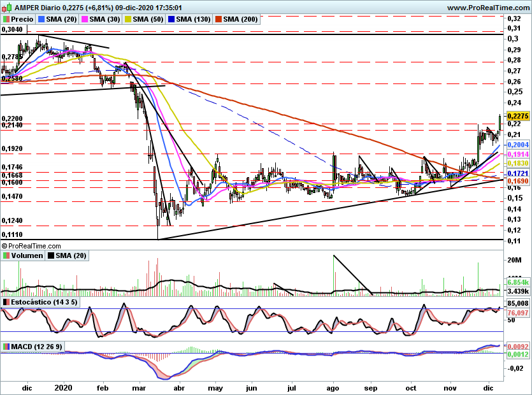Screen dimensions: 532x395
Task: Click the blue SMA (20) price color swatch
Action: pyautogui.click(x=41, y=19)
